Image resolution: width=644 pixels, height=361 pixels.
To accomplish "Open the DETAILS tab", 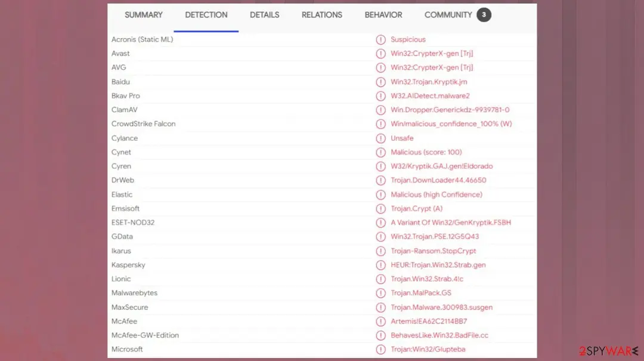I will (x=265, y=15).
